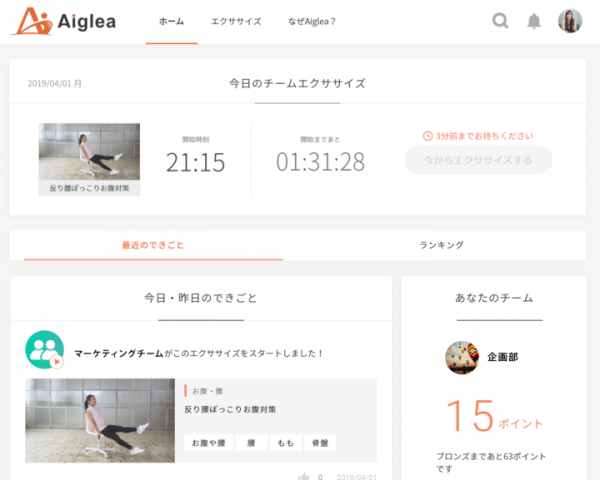Screen dimensions: 600x480
Task: Open the search magnifier icon
Action: 500,21
